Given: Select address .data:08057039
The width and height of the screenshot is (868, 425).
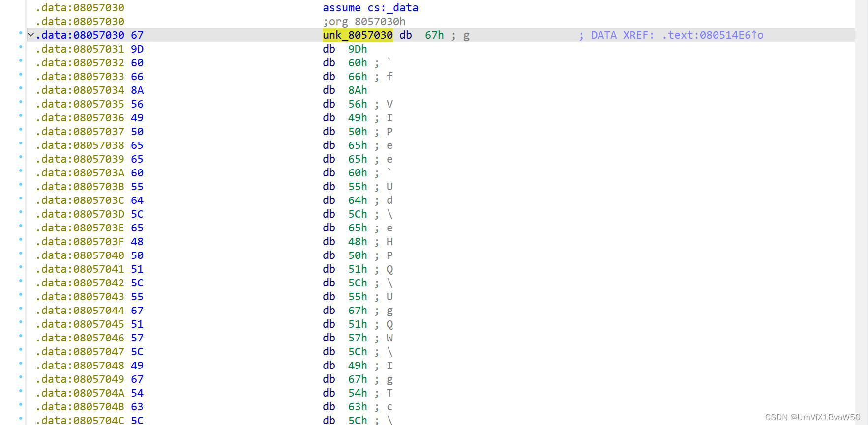Looking at the screenshot, I should (x=80, y=159).
